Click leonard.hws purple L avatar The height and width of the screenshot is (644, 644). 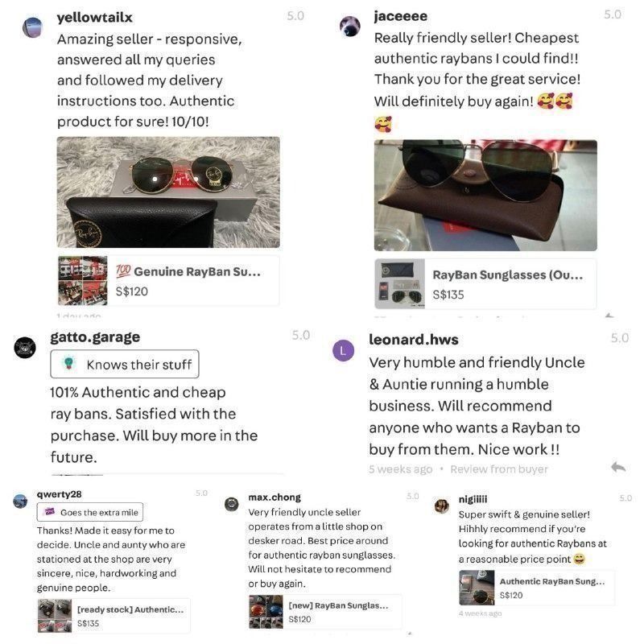pyautogui.click(x=344, y=351)
